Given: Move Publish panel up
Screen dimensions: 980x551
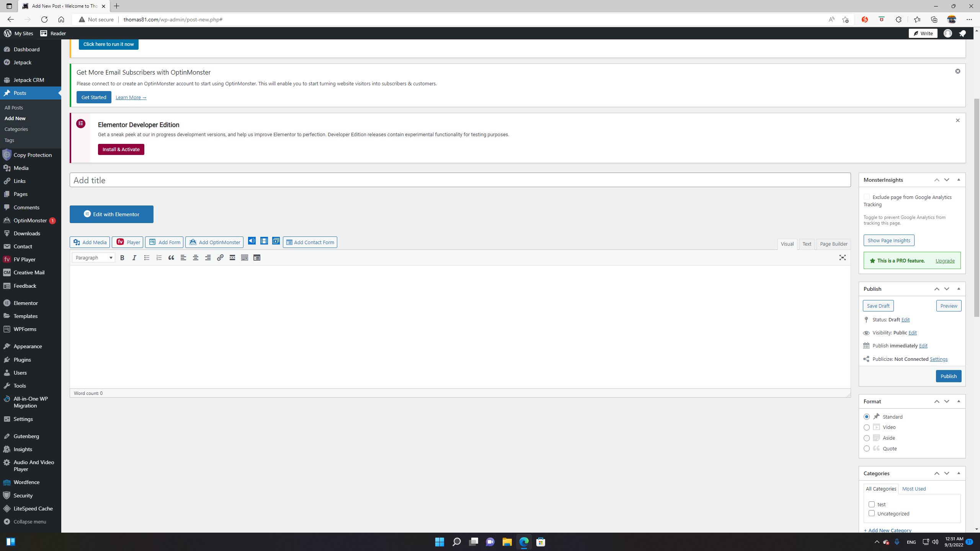Looking at the screenshot, I should (937, 289).
